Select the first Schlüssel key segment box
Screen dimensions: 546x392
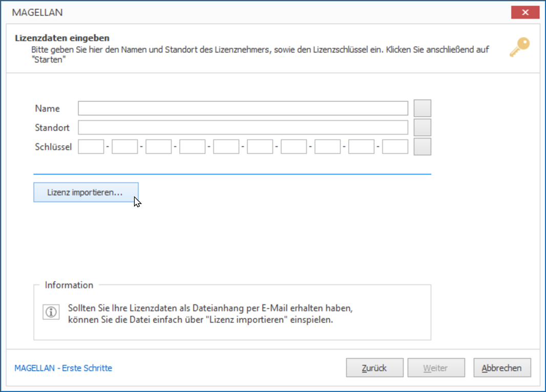tap(91, 146)
